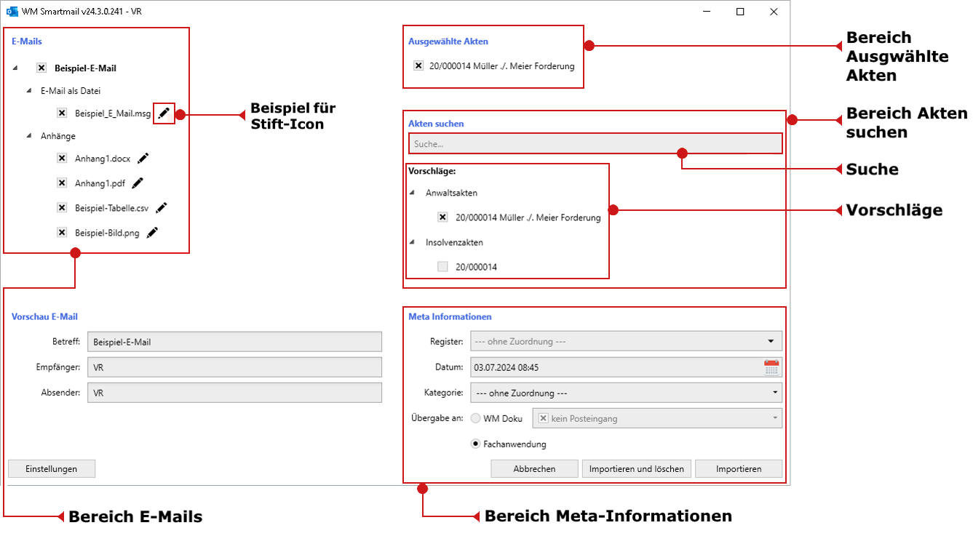This screenshot has height=560, width=973.
Task: Close the WM Smartmail window
Action: point(774,12)
